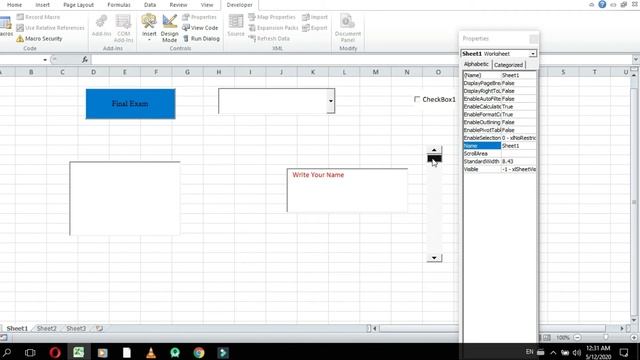Open the Add-Ins dialog
The width and height of the screenshot is (640, 360).
pos(101,26)
